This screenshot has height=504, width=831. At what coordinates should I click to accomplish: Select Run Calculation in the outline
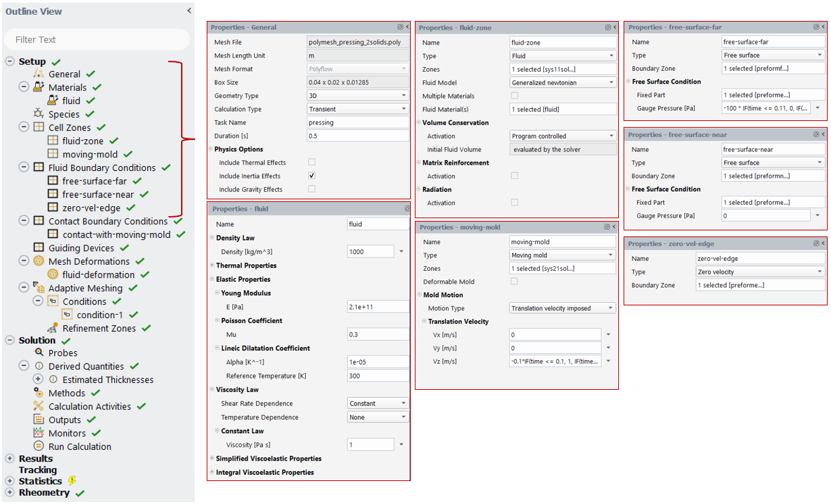[x=80, y=447]
